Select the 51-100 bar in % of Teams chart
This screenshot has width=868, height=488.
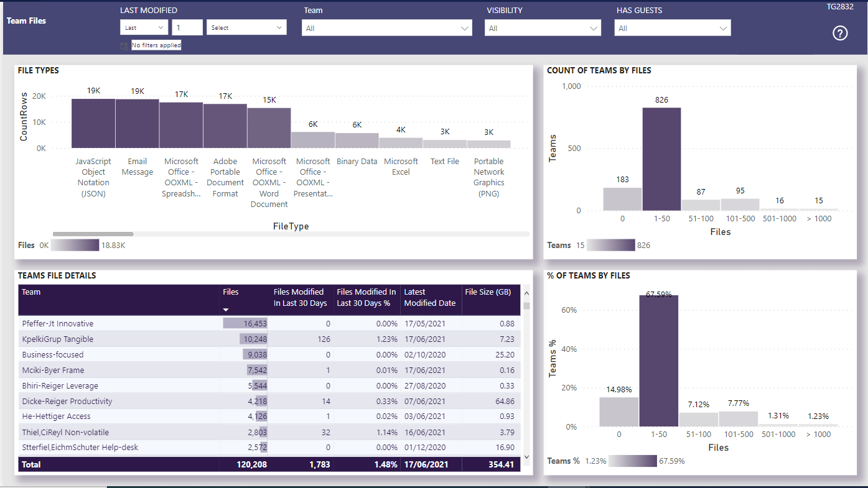click(x=698, y=420)
